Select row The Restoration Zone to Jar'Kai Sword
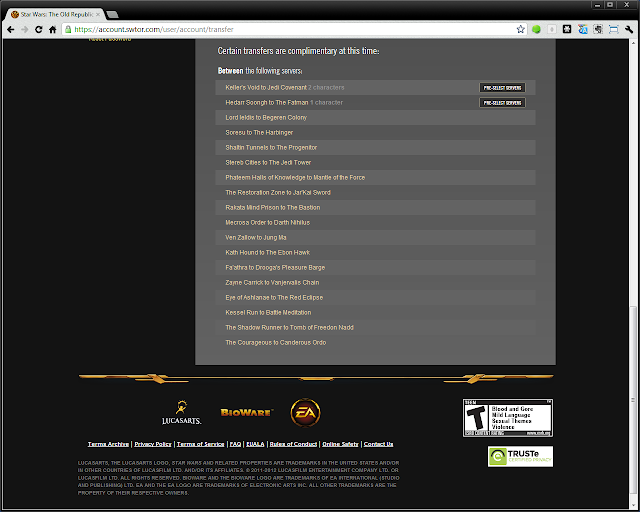 click(x=375, y=193)
